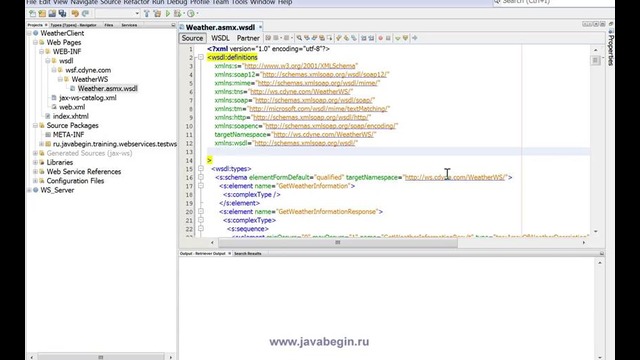640x360 pixels.
Task: Click the Undo arrow icon
Action: (x=75, y=13)
